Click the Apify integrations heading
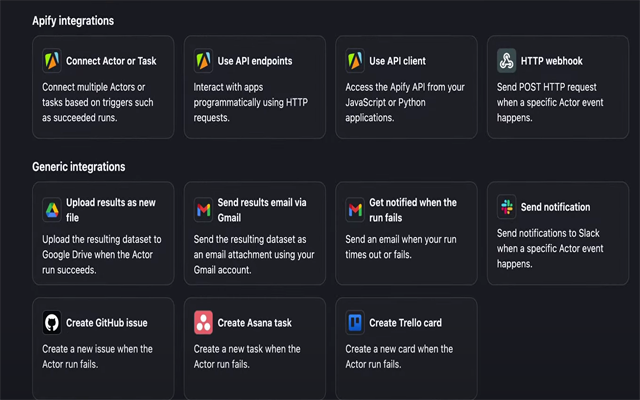The width and height of the screenshot is (640, 400). 73,20
